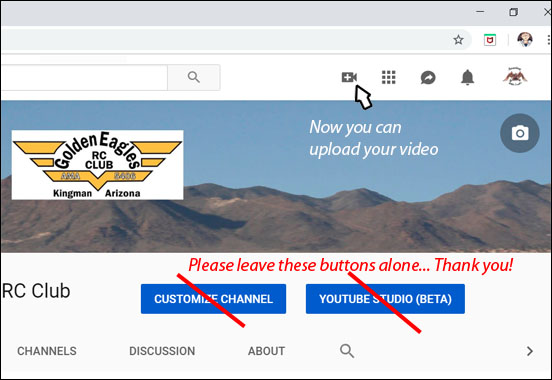The width and height of the screenshot is (552, 380).
Task: Click the YouTube Studio (Beta) button
Action: pyautogui.click(x=385, y=299)
